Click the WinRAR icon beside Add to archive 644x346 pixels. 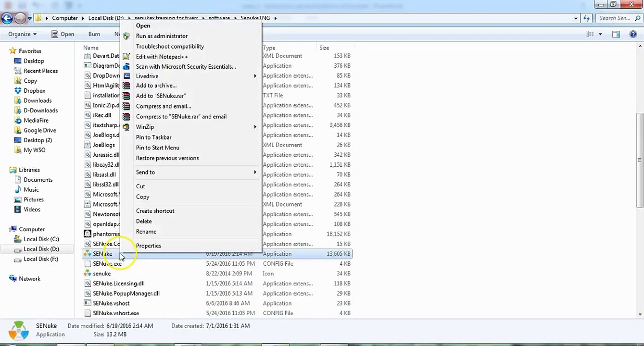[x=126, y=86]
